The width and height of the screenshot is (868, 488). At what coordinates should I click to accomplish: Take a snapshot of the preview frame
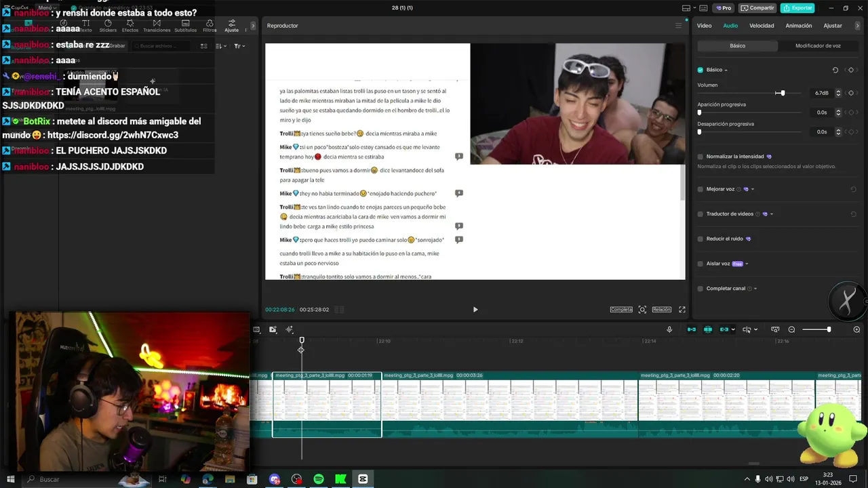642,310
